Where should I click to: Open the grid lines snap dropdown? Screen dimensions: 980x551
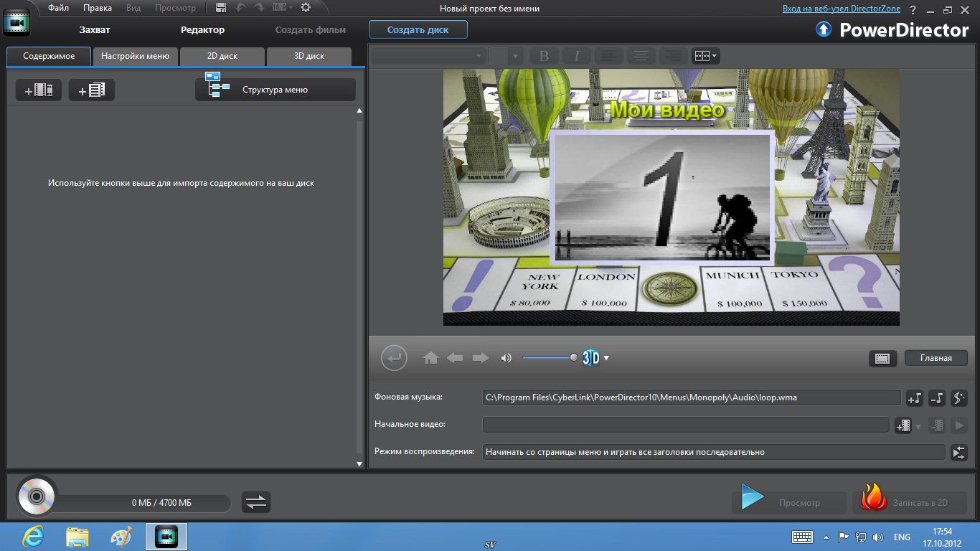tap(705, 56)
